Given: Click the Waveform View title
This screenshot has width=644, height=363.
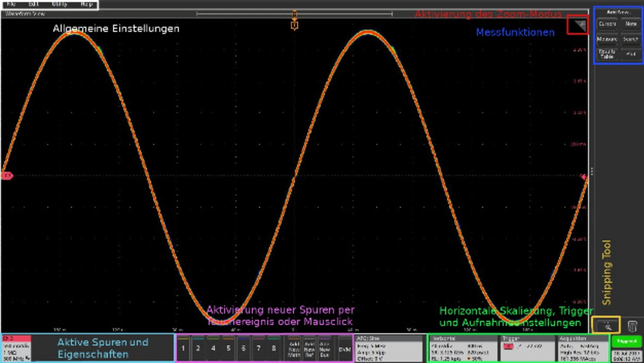Looking at the screenshot, I should point(24,14).
